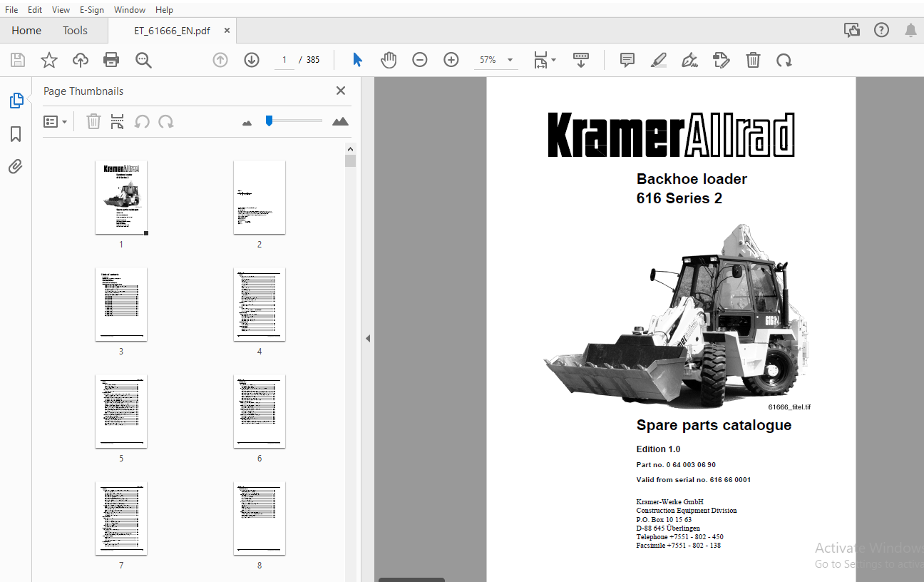924x582 pixels.
Task: Reduce thumbnail size small mountains icon
Action: click(247, 123)
